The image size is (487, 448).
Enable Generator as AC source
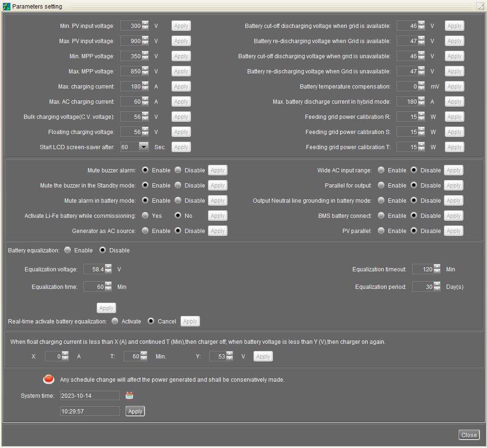(145, 231)
